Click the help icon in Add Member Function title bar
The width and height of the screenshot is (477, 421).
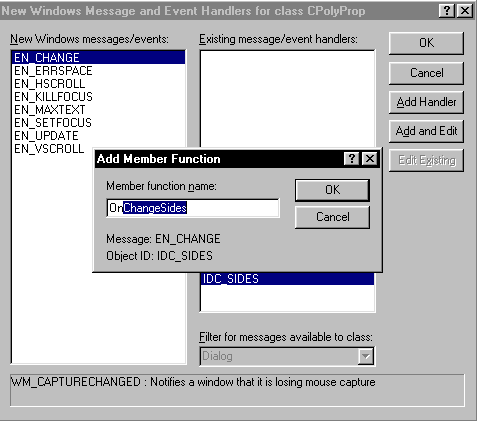(351, 159)
